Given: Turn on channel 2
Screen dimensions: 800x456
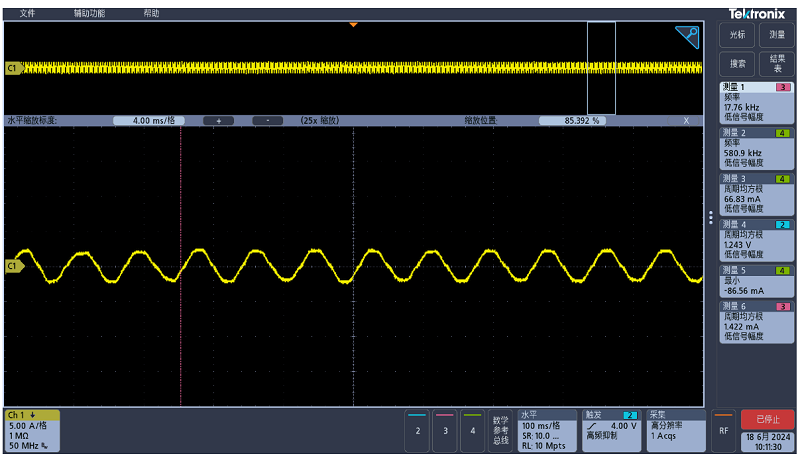Looking at the screenshot, I should click(x=417, y=429).
